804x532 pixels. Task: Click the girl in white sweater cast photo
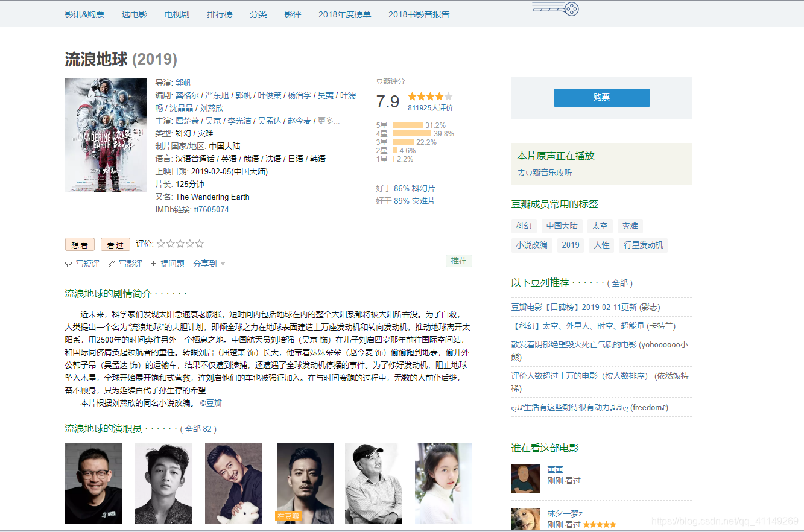[443, 483]
